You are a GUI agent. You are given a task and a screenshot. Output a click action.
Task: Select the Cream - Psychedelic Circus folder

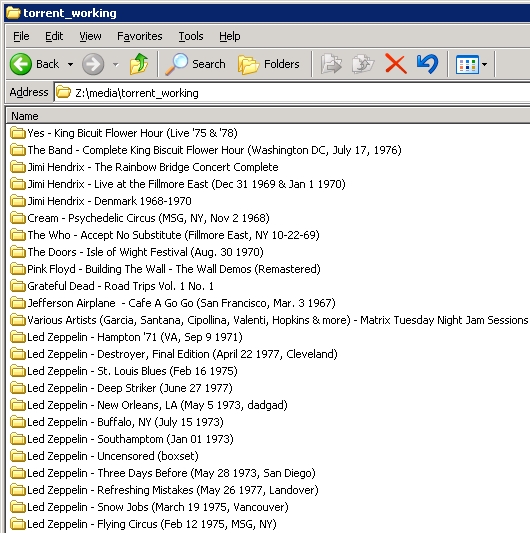[140, 218]
